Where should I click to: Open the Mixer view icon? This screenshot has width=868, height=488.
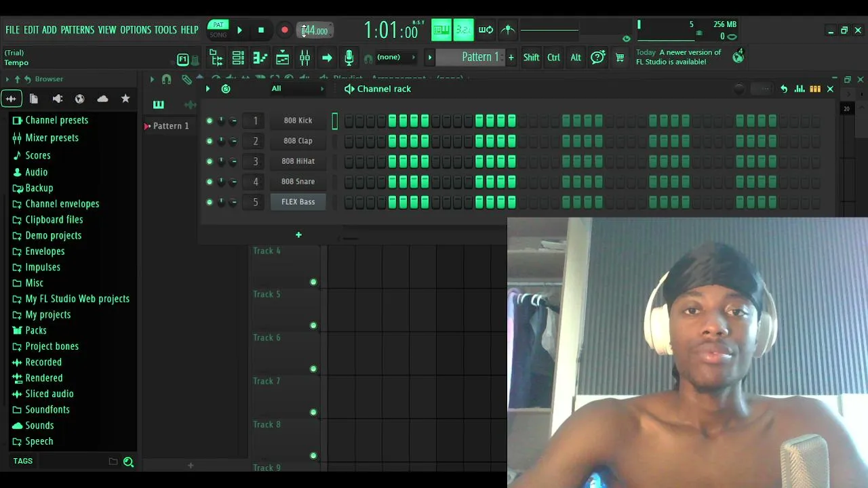304,58
